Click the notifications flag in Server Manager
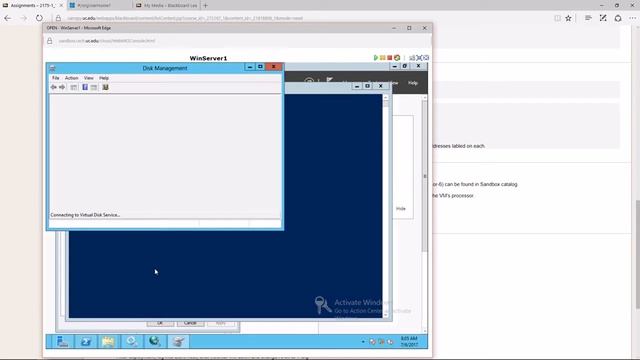The image size is (640, 360). pos(329,80)
